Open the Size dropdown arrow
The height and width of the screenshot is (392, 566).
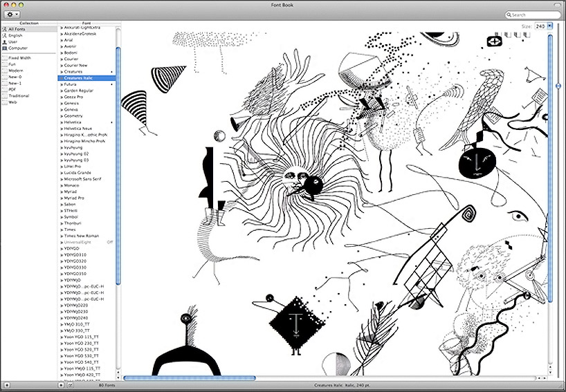point(549,26)
